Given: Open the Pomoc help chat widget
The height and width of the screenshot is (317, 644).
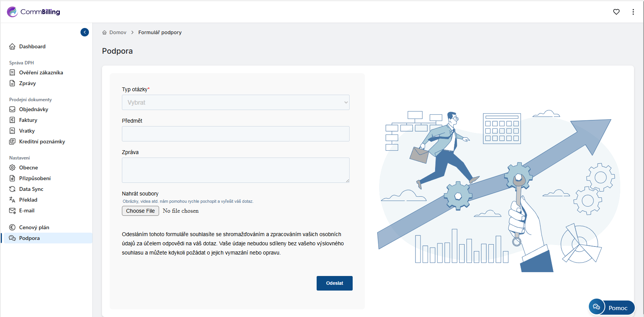Looking at the screenshot, I should point(612,307).
